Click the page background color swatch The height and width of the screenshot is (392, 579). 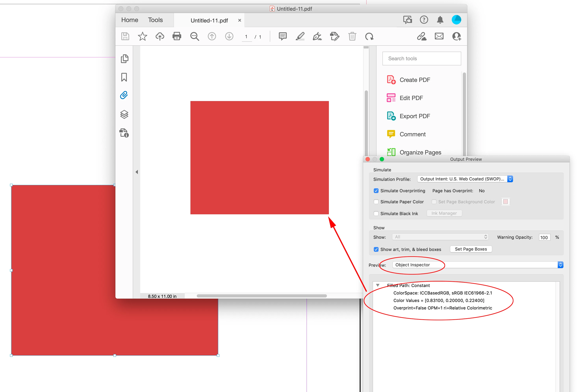click(505, 202)
